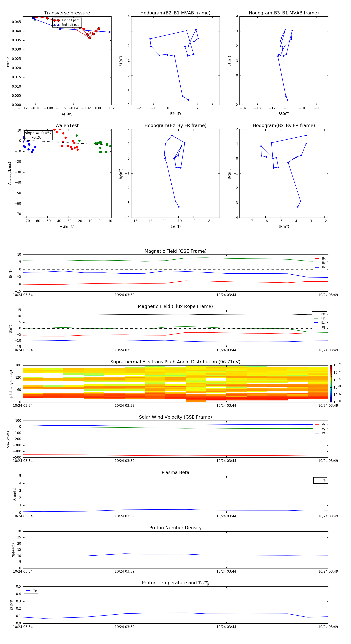Select the |B| entry in the Flux Rope legend
The image size is (351, 644).
click(320, 327)
